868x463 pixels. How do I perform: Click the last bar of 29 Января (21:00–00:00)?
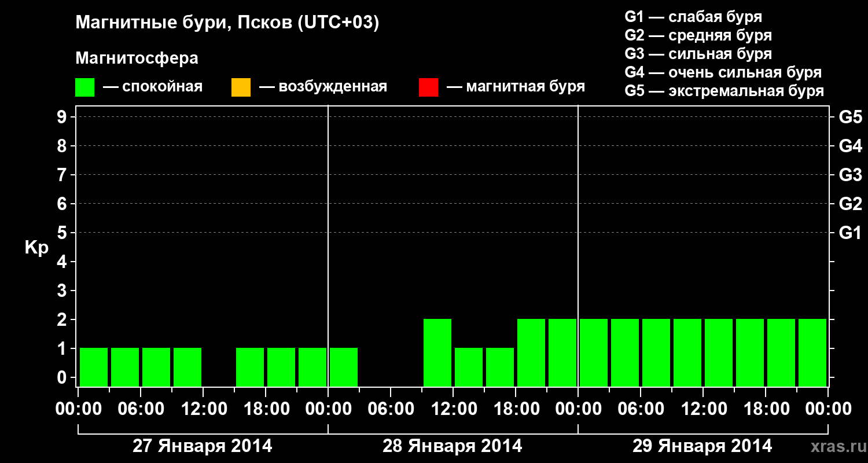click(x=812, y=352)
